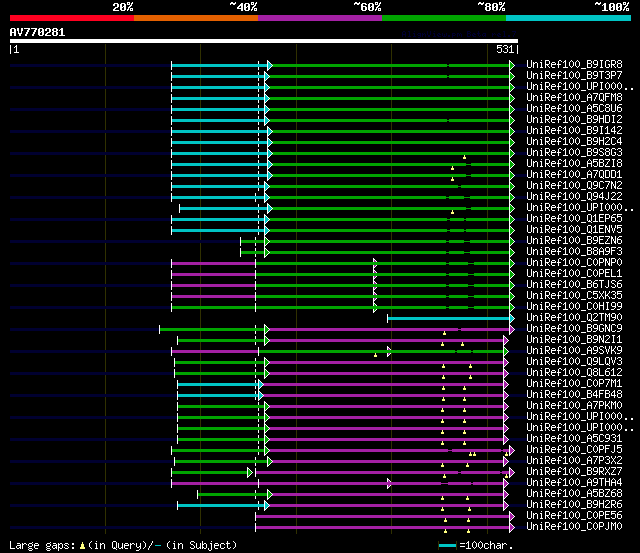
Task: Select the UniRef100_B9H2C4 label
Action: pyautogui.click(x=574, y=142)
